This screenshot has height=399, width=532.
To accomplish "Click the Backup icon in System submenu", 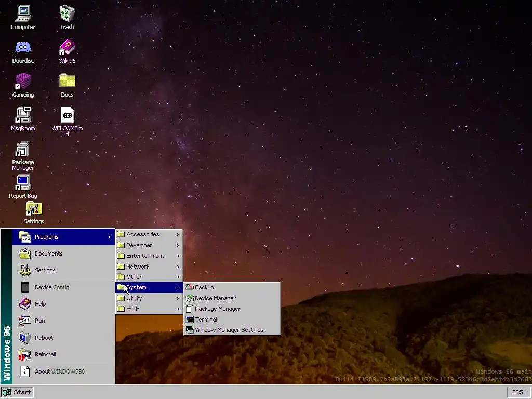I will click(190, 287).
